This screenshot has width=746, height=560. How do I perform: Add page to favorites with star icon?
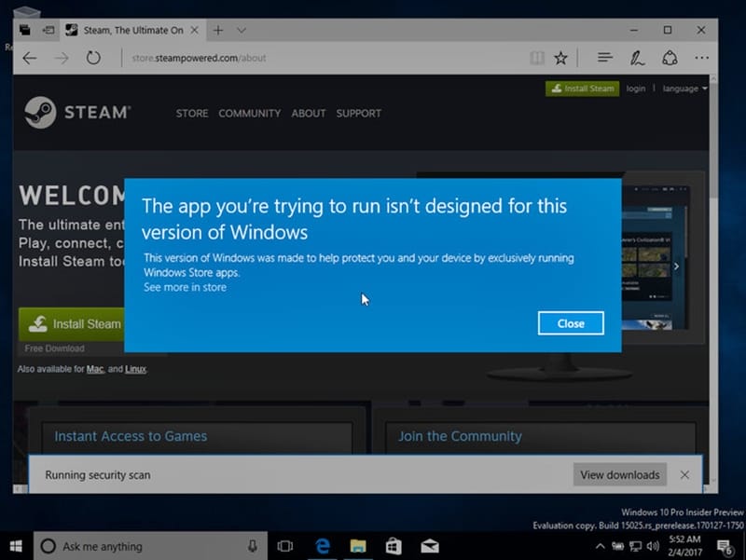point(560,58)
